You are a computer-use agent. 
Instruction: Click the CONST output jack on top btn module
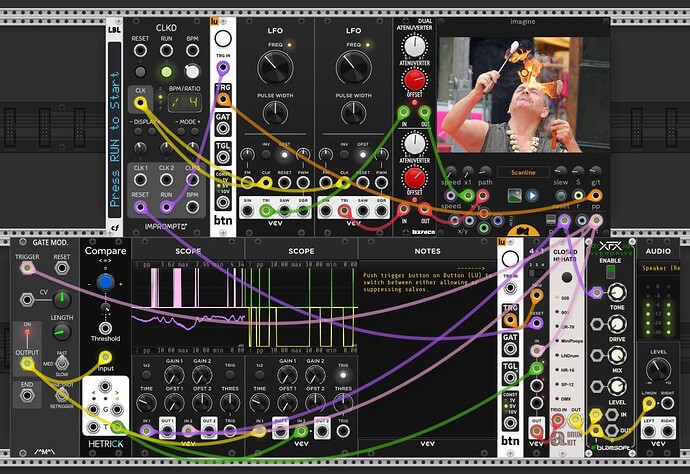223,202
